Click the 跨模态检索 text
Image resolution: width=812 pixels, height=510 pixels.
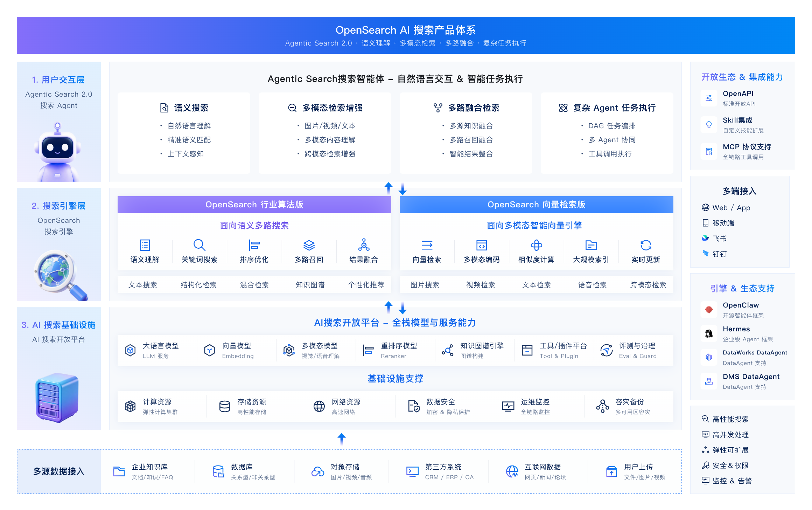coord(648,285)
